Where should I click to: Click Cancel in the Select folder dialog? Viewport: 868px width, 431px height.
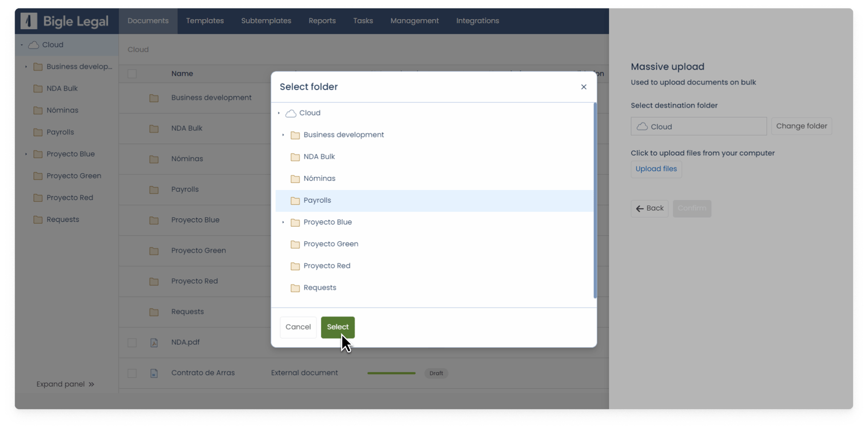coord(298,327)
